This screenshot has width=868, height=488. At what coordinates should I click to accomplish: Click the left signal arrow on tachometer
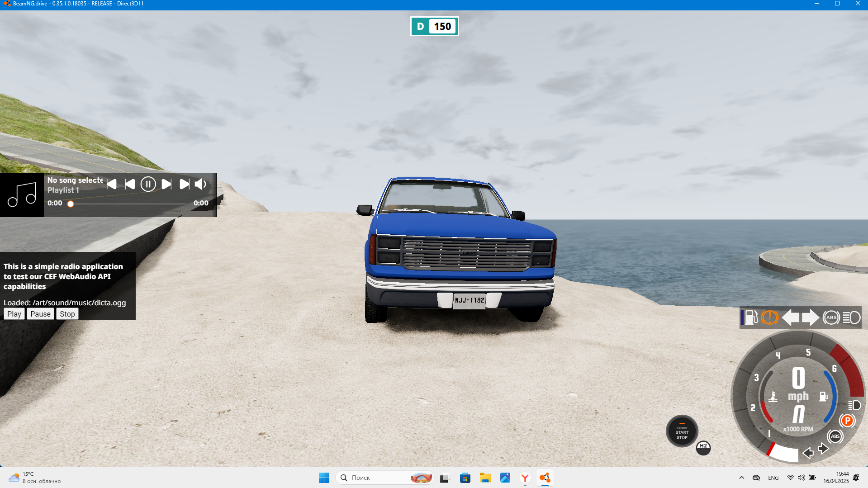tap(808, 453)
